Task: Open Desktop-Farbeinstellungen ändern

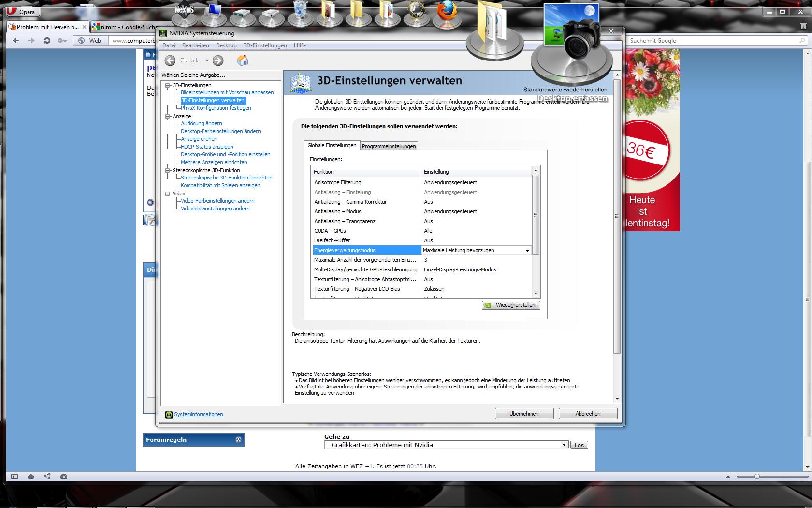Action: tap(221, 132)
